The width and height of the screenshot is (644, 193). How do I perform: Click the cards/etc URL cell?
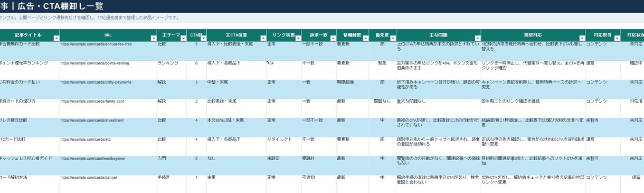108,146
